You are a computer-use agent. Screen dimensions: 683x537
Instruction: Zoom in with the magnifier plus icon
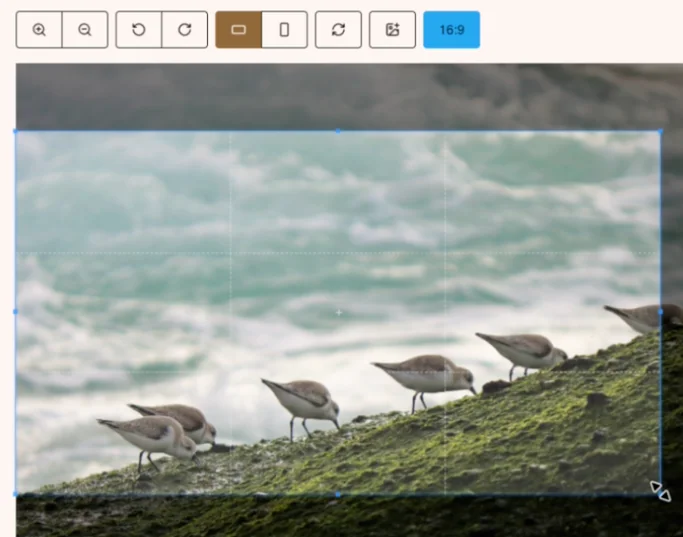[39, 30]
